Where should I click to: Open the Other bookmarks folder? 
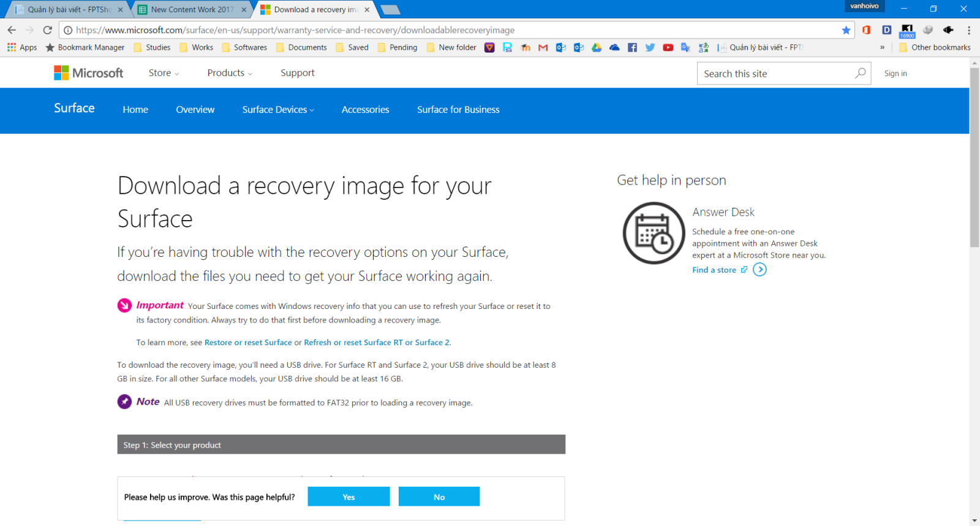pos(935,47)
